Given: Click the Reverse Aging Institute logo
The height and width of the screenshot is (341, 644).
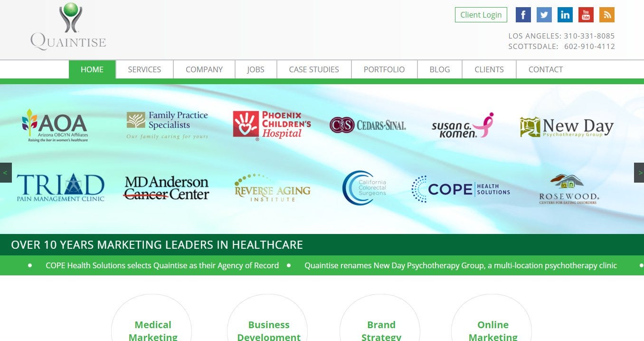Looking at the screenshot, I should (272, 188).
